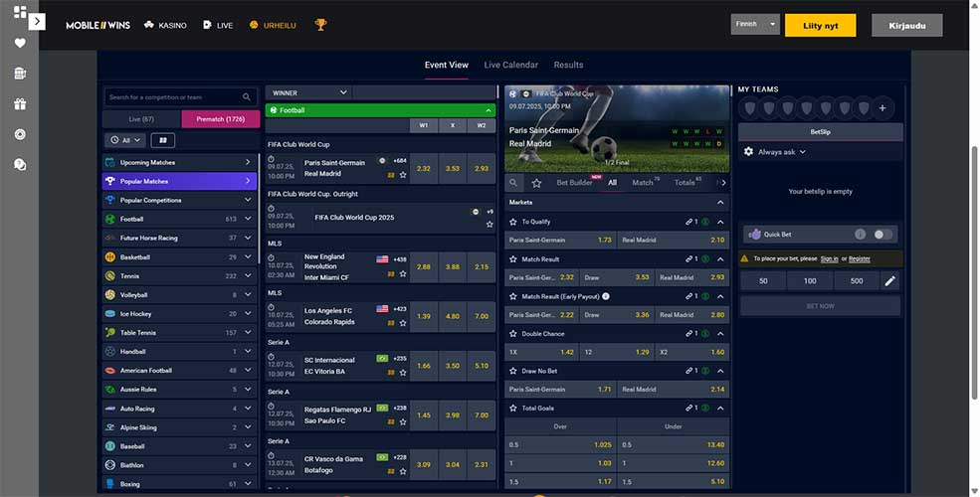
Task: Click the competition search input field
Action: (180, 97)
